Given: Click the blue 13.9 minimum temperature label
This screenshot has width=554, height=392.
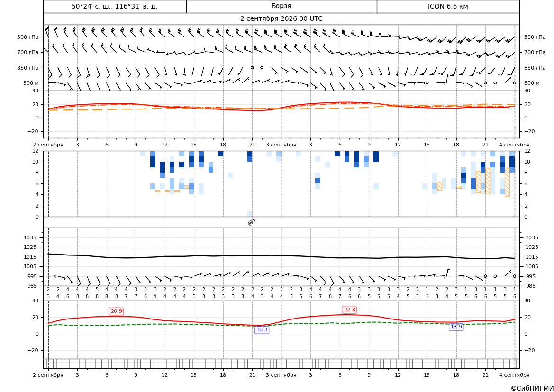Looking at the screenshot, I should [x=456, y=327].
